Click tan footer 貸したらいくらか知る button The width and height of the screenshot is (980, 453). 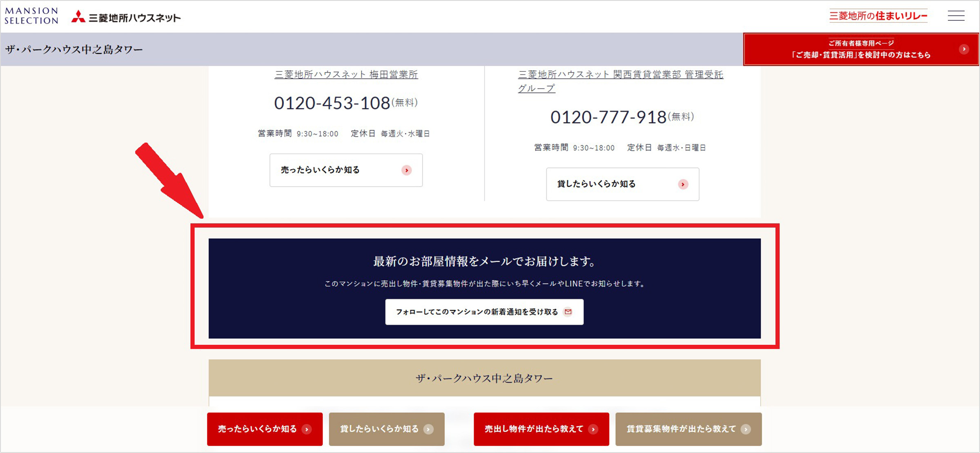click(387, 429)
